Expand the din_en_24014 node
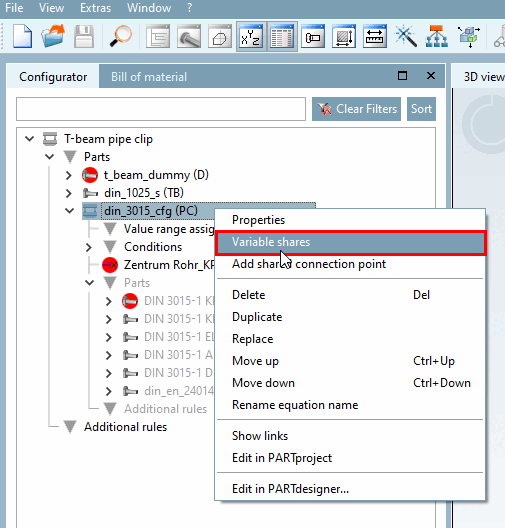This screenshot has width=505, height=528. [x=108, y=391]
